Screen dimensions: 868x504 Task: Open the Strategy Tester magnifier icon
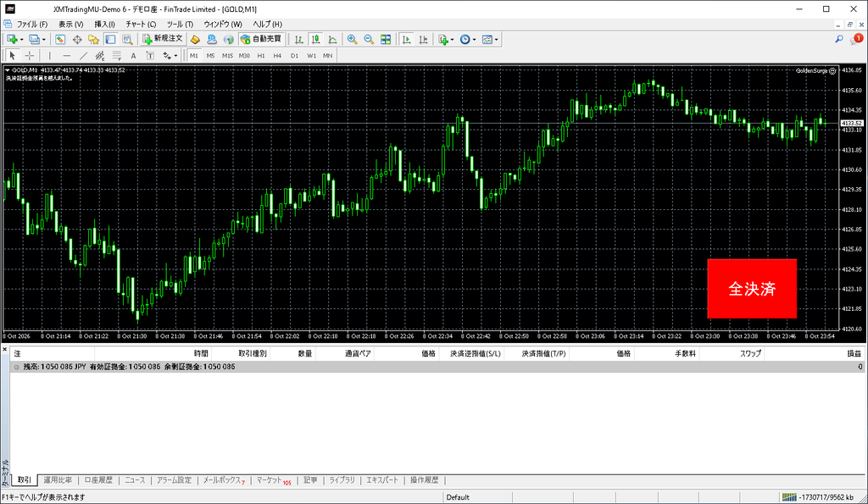tap(127, 39)
